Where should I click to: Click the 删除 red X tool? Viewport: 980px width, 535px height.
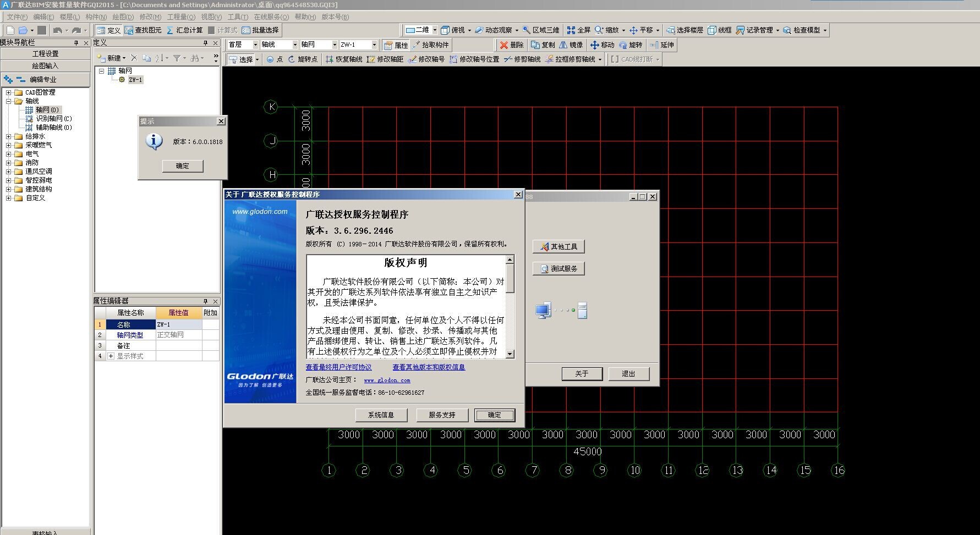[511, 45]
